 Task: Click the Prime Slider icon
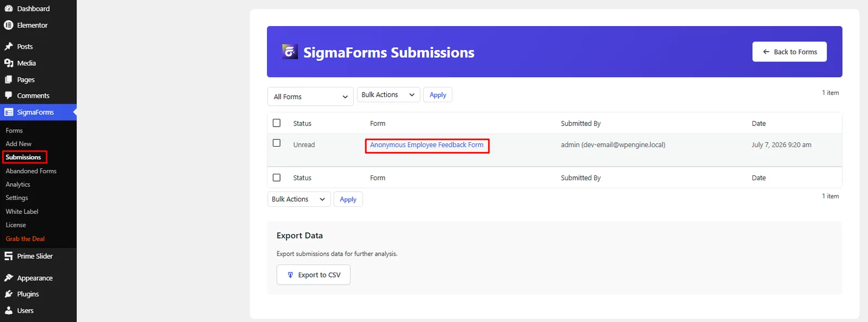[x=9, y=256]
